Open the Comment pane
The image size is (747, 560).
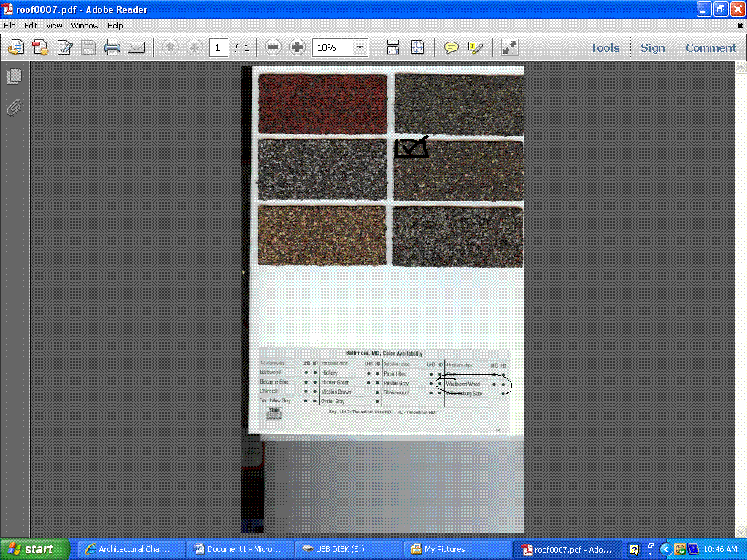(x=711, y=48)
